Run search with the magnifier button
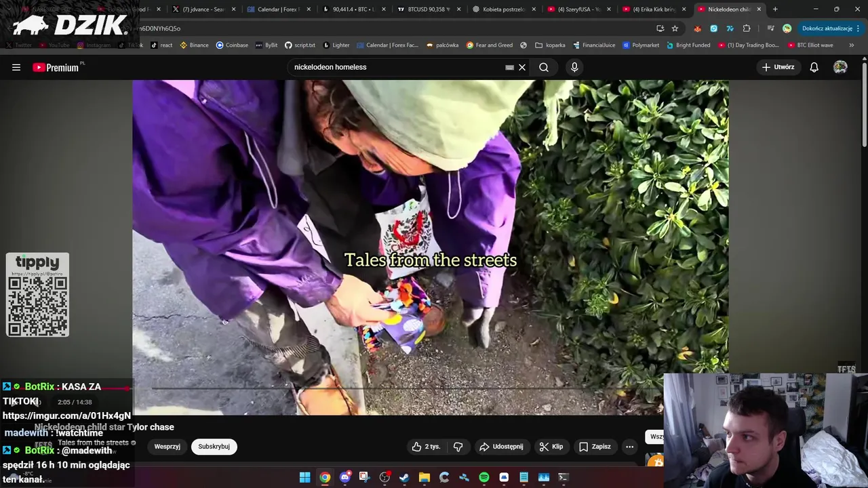The image size is (868, 488). coord(544,67)
